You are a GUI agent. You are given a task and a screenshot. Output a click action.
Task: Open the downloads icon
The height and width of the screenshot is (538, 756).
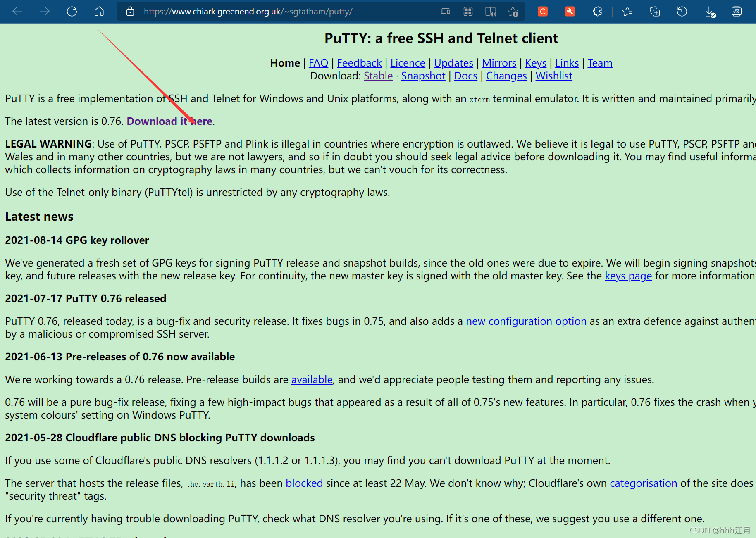point(710,12)
